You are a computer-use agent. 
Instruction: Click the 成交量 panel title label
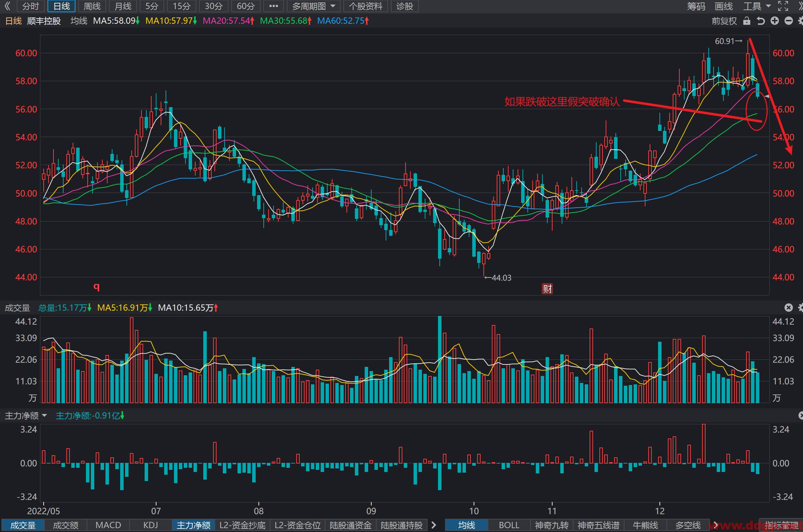(17, 308)
